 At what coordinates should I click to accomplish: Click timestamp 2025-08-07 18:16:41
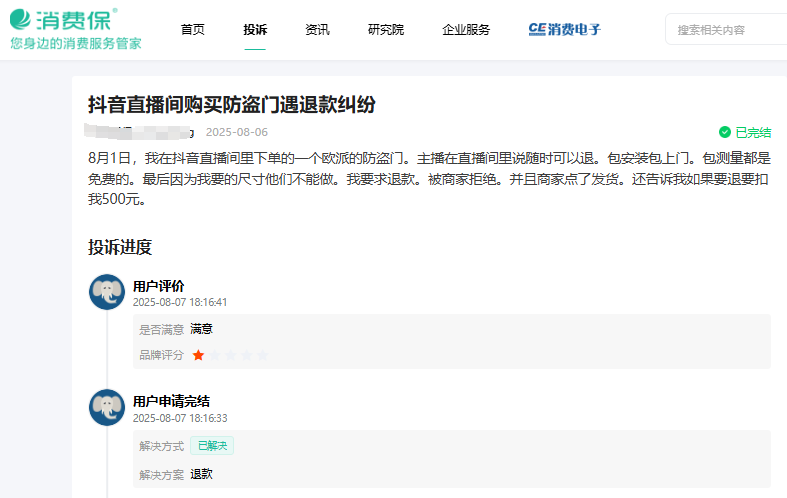pos(180,302)
